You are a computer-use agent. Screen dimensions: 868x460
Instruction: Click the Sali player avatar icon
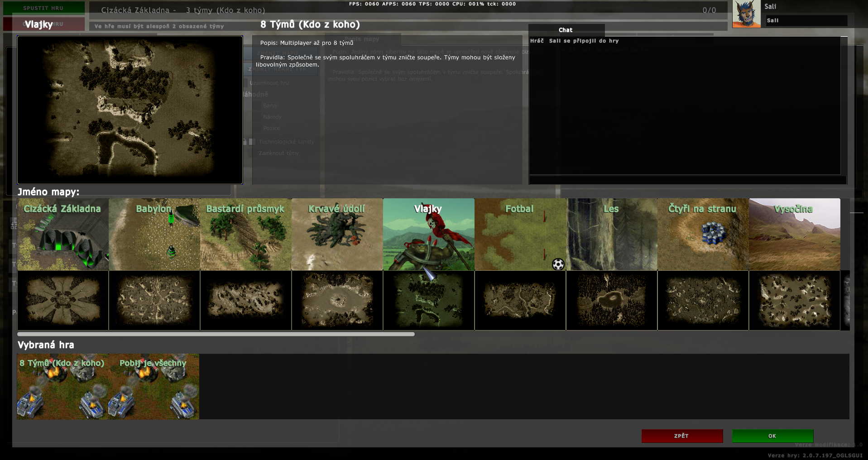click(746, 14)
